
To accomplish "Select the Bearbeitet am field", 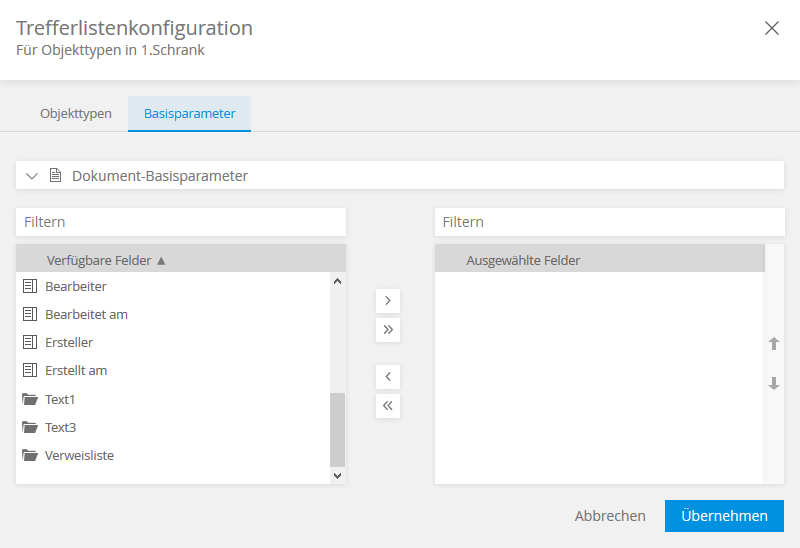I will coord(86,315).
